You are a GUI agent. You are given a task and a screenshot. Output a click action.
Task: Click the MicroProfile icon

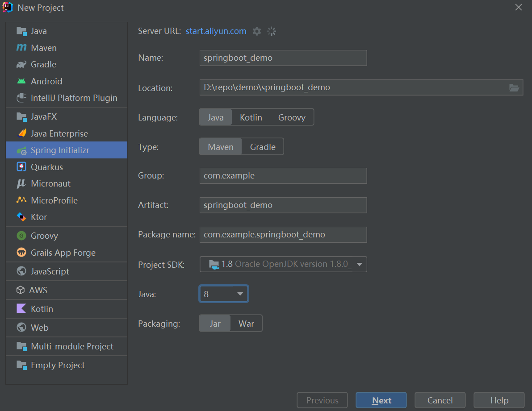click(x=21, y=200)
